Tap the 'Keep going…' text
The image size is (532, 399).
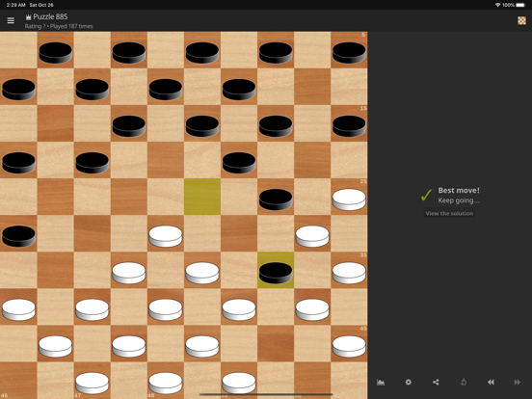pyautogui.click(x=459, y=200)
